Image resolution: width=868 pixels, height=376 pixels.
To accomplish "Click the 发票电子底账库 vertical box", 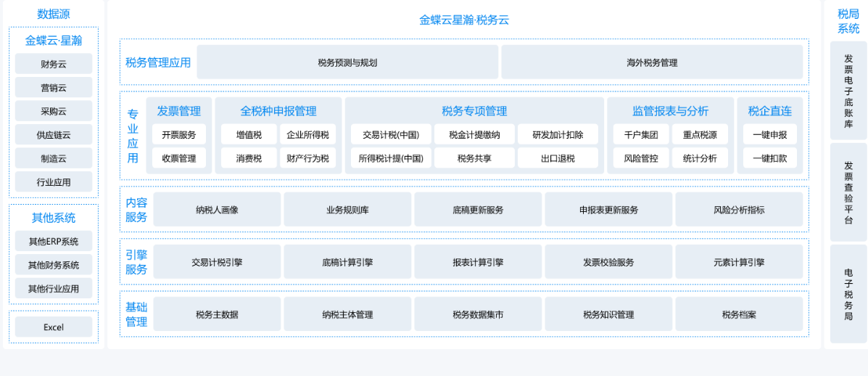I will tap(848, 90).
